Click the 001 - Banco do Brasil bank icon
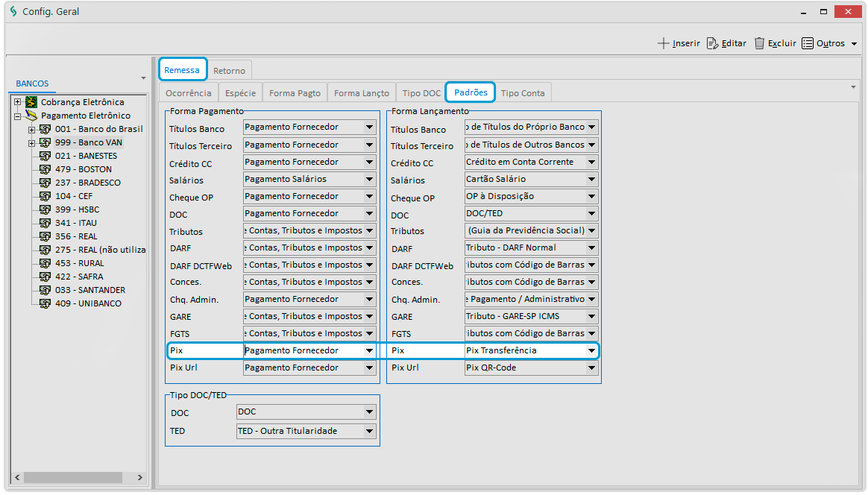868x495 pixels. pyautogui.click(x=45, y=129)
